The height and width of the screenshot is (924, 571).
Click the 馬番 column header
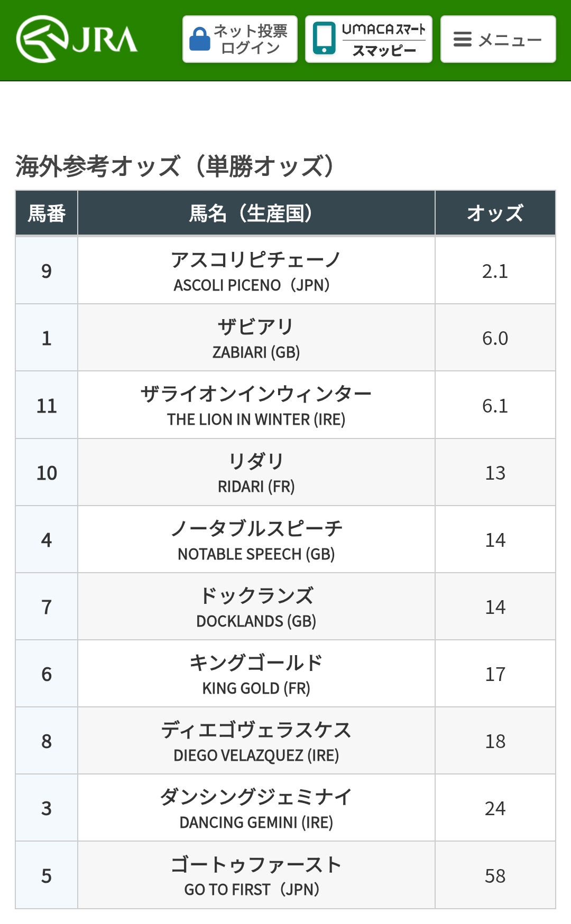click(x=47, y=213)
